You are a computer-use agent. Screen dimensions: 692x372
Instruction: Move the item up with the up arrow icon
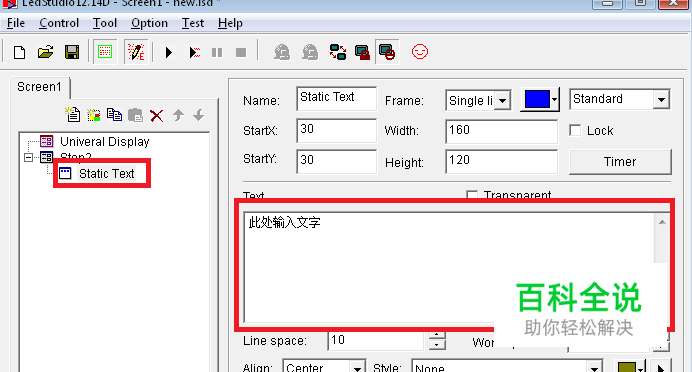coord(178,116)
